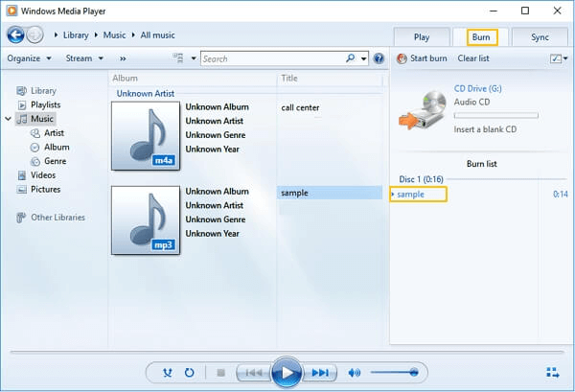575x392 pixels.
Task: Open the search options dropdown arrow
Action: tap(363, 58)
